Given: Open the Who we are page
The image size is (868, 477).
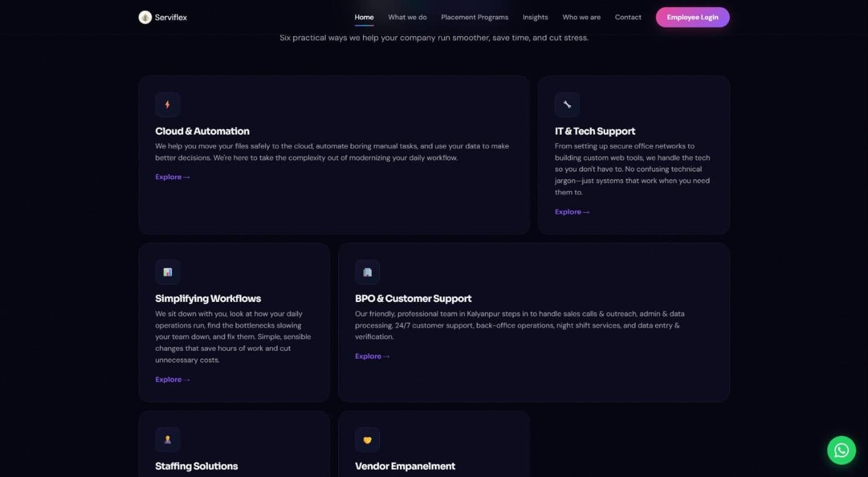Looking at the screenshot, I should click(x=581, y=17).
